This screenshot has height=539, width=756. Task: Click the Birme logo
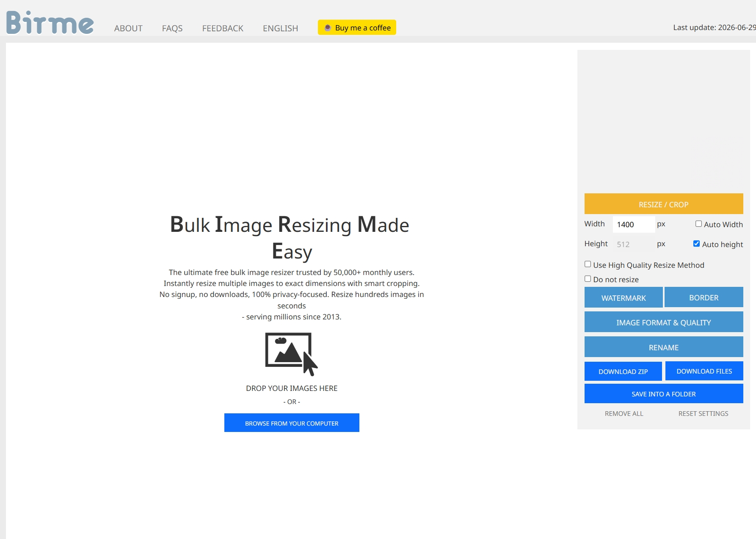(x=50, y=22)
